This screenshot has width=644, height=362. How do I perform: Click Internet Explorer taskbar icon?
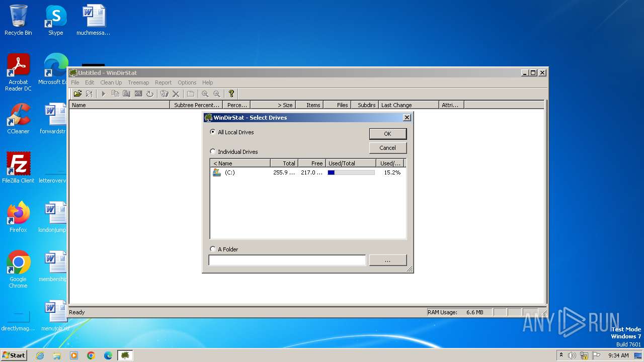pos(40,355)
